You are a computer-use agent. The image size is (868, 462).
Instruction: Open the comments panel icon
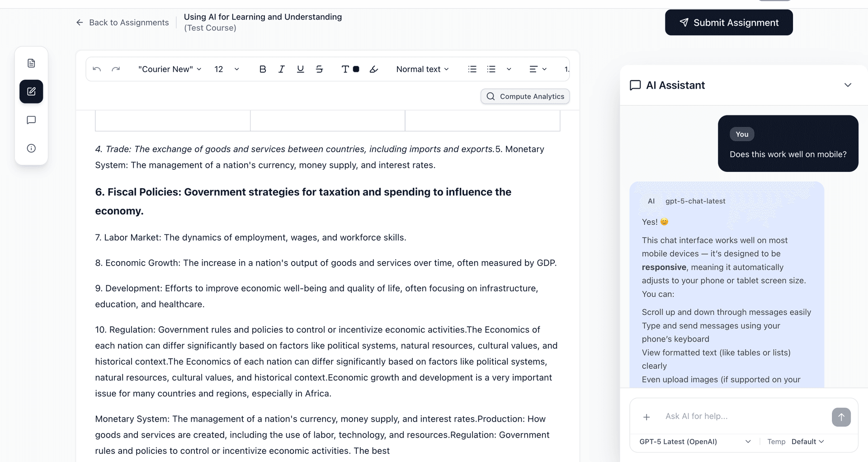coord(31,119)
